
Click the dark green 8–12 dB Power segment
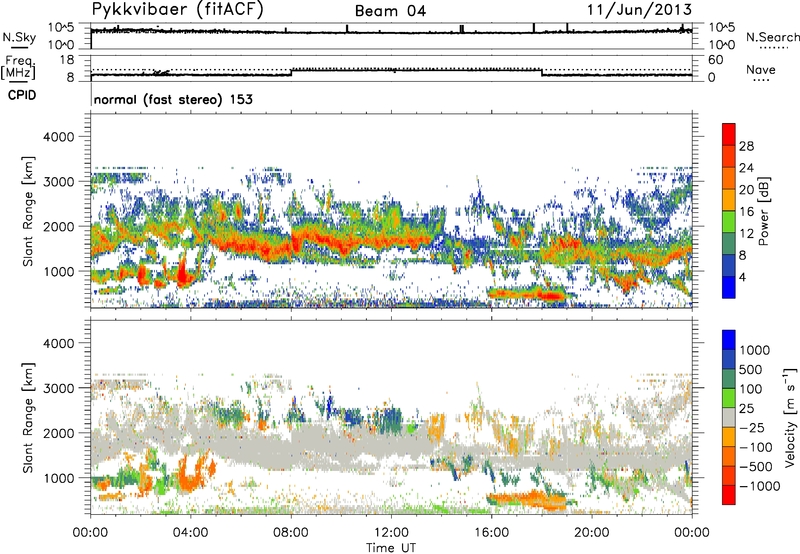pos(729,243)
